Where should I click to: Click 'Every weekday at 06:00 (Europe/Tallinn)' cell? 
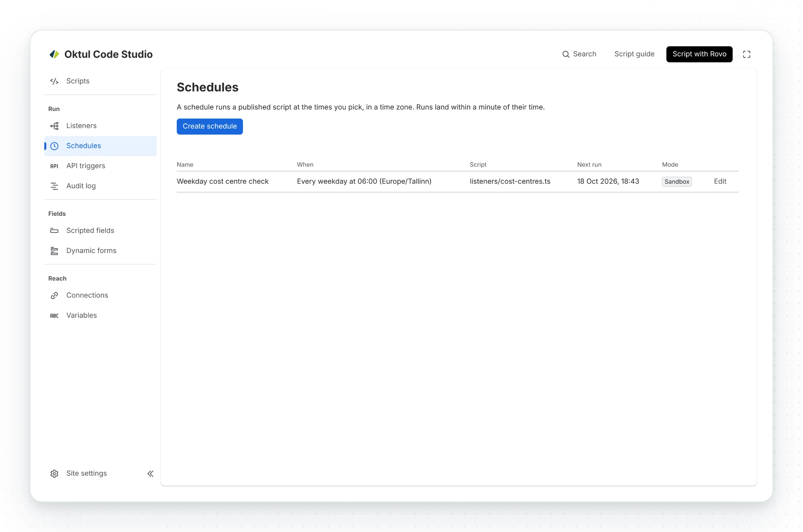pos(364,181)
